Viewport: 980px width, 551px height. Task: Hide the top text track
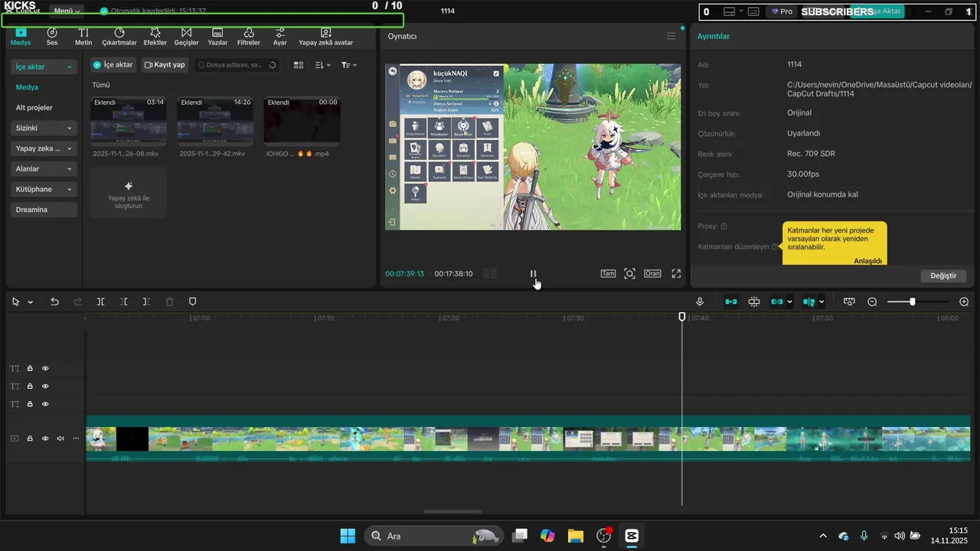[45, 369]
